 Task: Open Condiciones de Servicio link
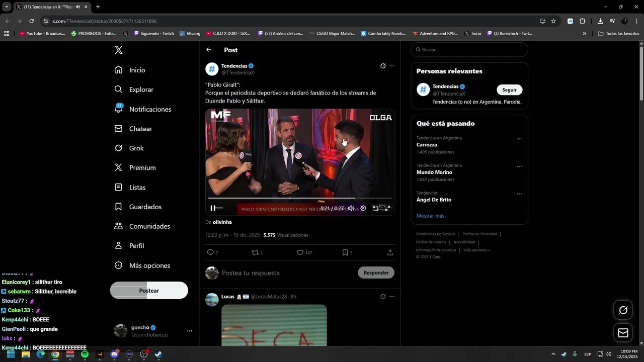(x=435, y=234)
